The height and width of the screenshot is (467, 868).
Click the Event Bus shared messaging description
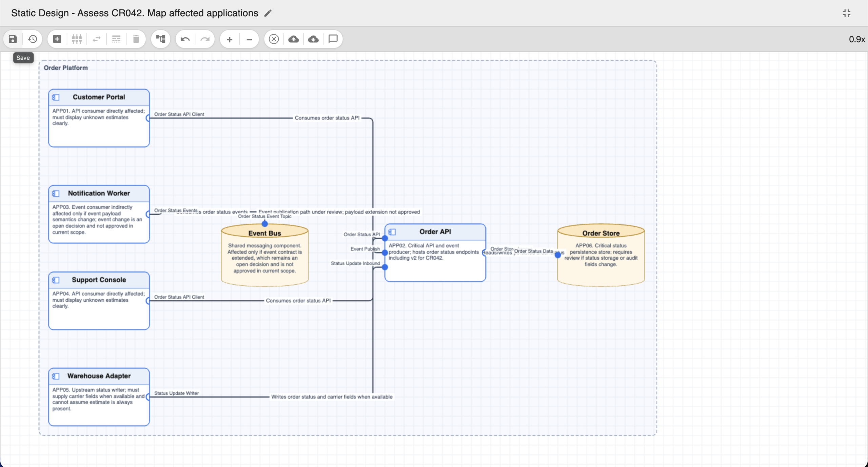click(x=265, y=258)
